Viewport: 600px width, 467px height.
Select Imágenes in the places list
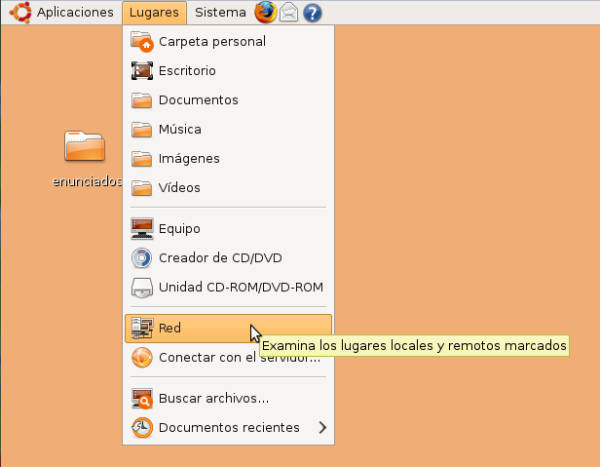pyautogui.click(x=189, y=158)
